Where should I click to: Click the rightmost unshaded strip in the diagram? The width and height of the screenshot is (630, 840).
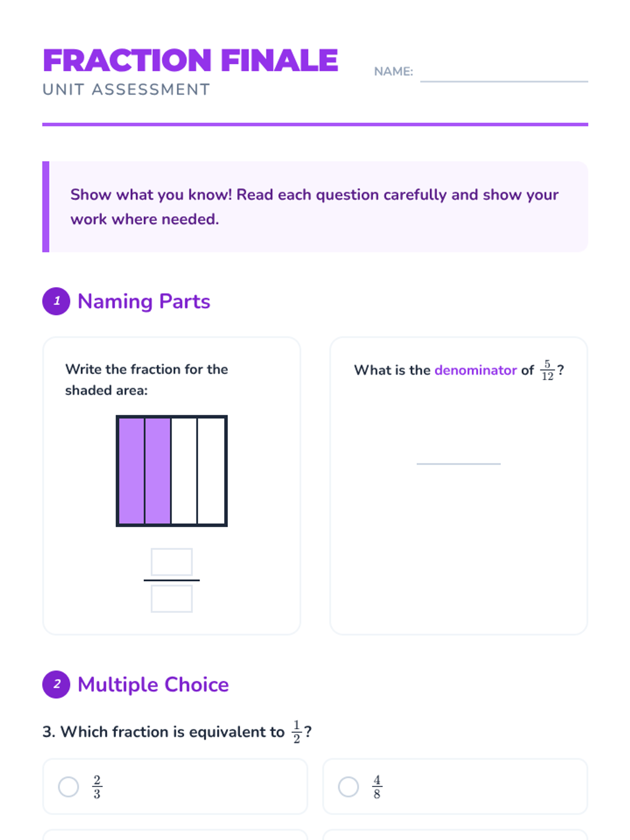[211, 471]
